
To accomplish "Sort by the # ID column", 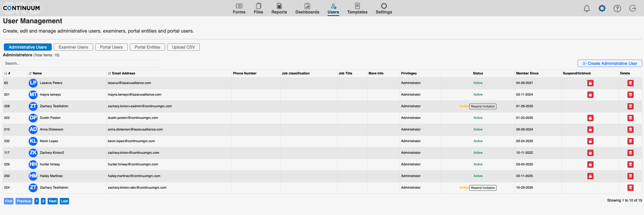I will 7,73.
